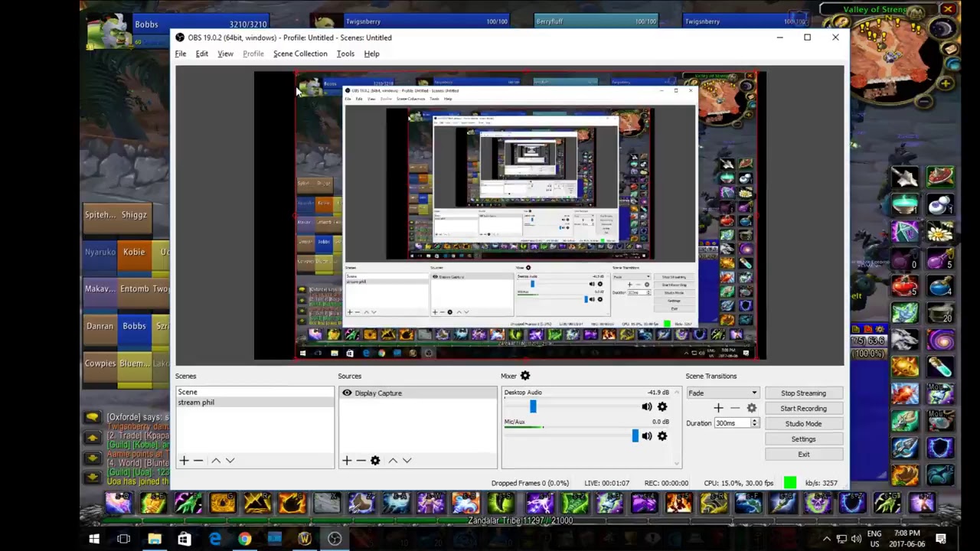This screenshot has height=551, width=980.
Task: Adjust the Duration 300ms spinner arrows
Action: tap(755, 423)
